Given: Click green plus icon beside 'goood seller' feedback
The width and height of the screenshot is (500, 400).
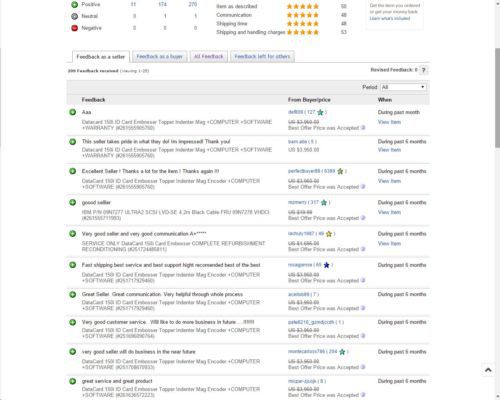Looking at the screenshot, I should click(73, 202).
